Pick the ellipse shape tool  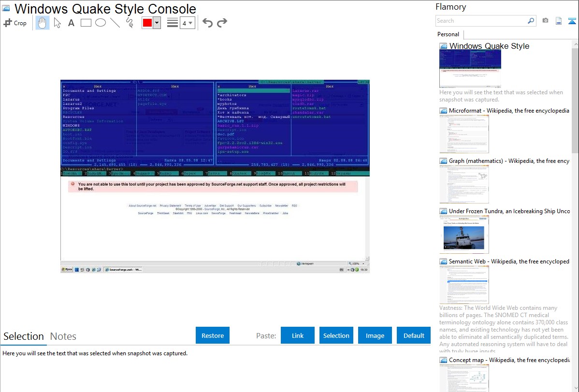pos(101,23)
